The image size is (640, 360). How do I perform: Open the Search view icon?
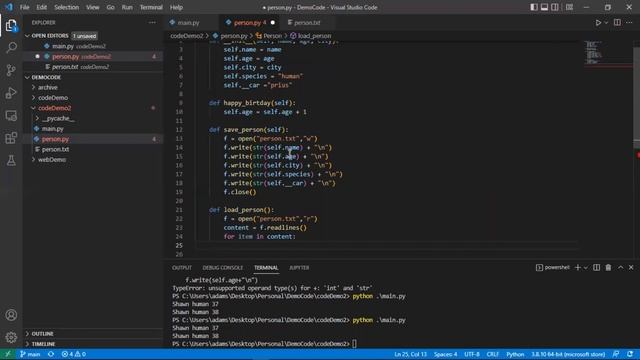(11, 48)
